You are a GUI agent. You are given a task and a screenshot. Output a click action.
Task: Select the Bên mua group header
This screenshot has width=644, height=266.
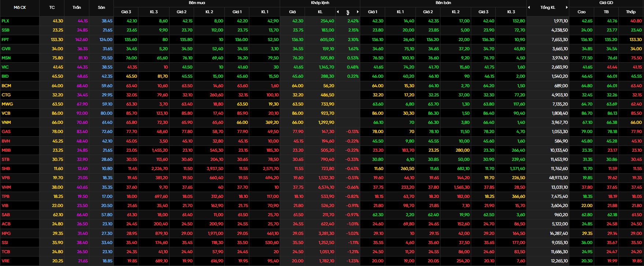pyautogui.click(x=197, y=3)
